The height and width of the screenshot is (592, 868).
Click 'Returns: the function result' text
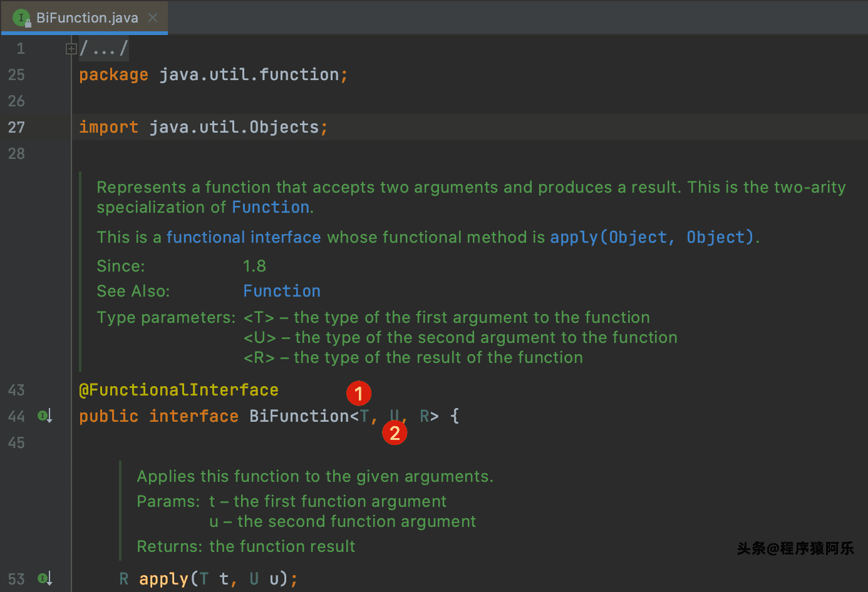[246, 546]
